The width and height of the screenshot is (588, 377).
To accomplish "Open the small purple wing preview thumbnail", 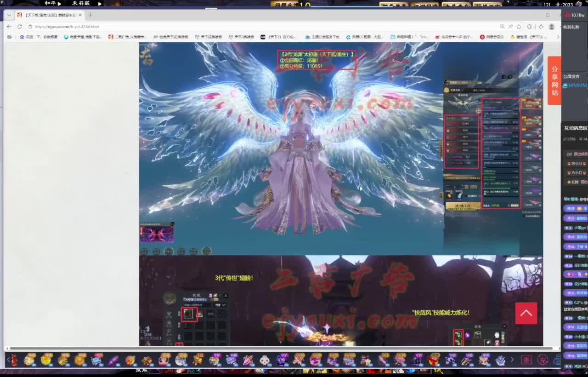I will [157, 234].
